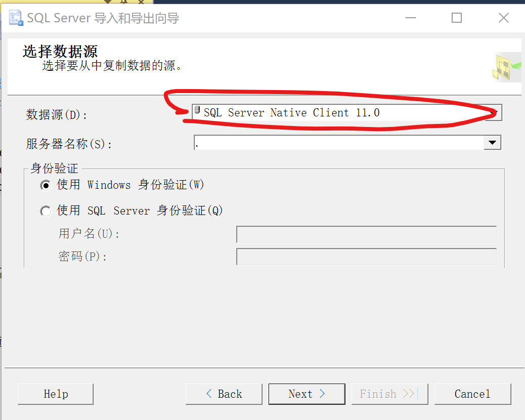Click the data flow graphic in header
This screenshot has width=525, height=420.
[507, 67]
